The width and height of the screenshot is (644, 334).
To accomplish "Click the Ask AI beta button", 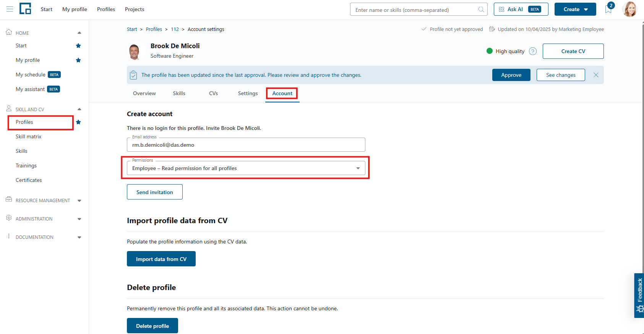I will 521,9.
